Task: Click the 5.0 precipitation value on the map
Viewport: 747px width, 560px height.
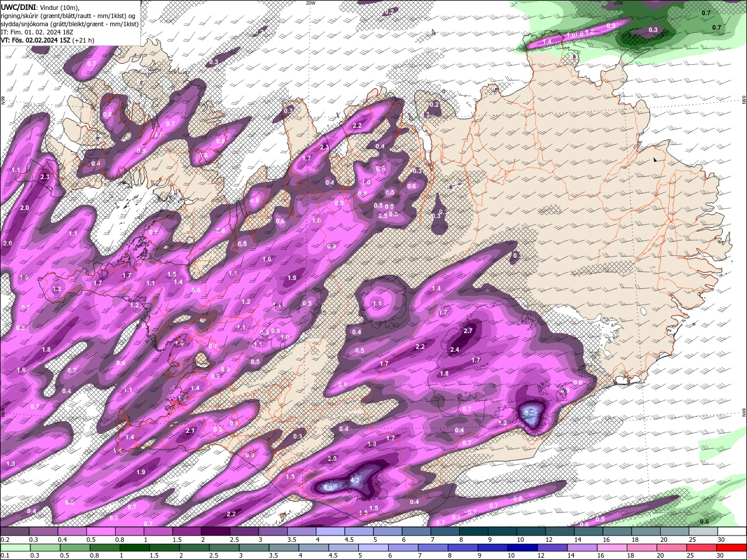Action: tap(327, 488)
